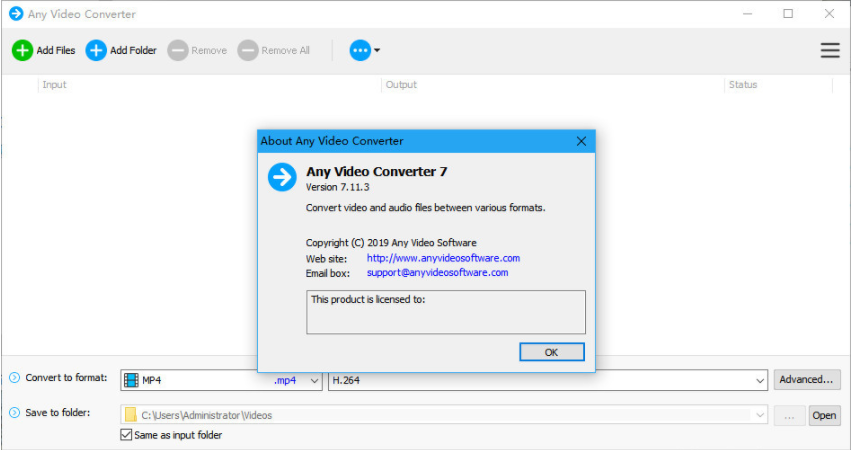Open the save folder path dropdown
Viewport: 852px width, 450px height.
(443, 415)
